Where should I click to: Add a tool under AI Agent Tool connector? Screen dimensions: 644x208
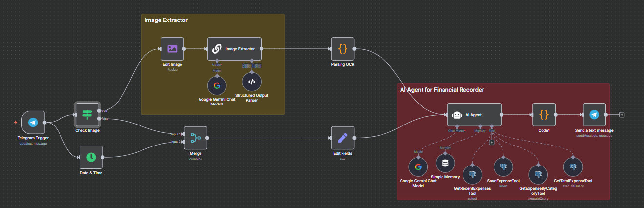tap(492, 143)
